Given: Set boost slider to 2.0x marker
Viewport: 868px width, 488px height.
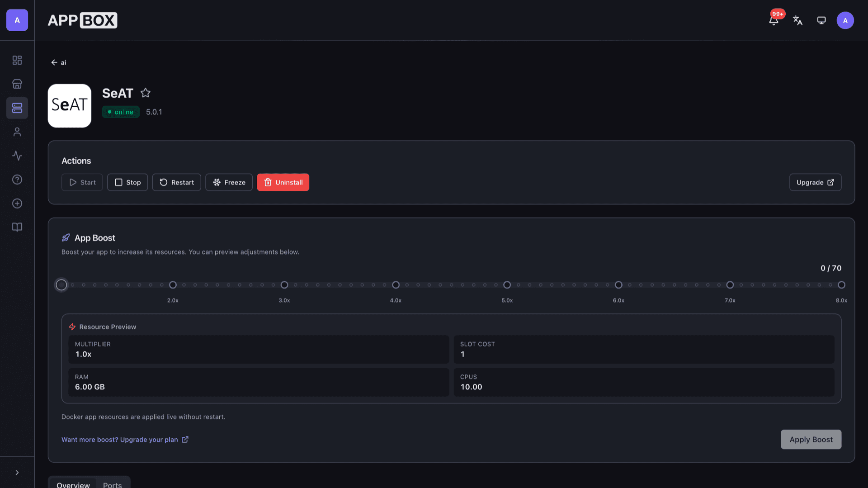Looking at the screenshot, I should pos(173,285).
